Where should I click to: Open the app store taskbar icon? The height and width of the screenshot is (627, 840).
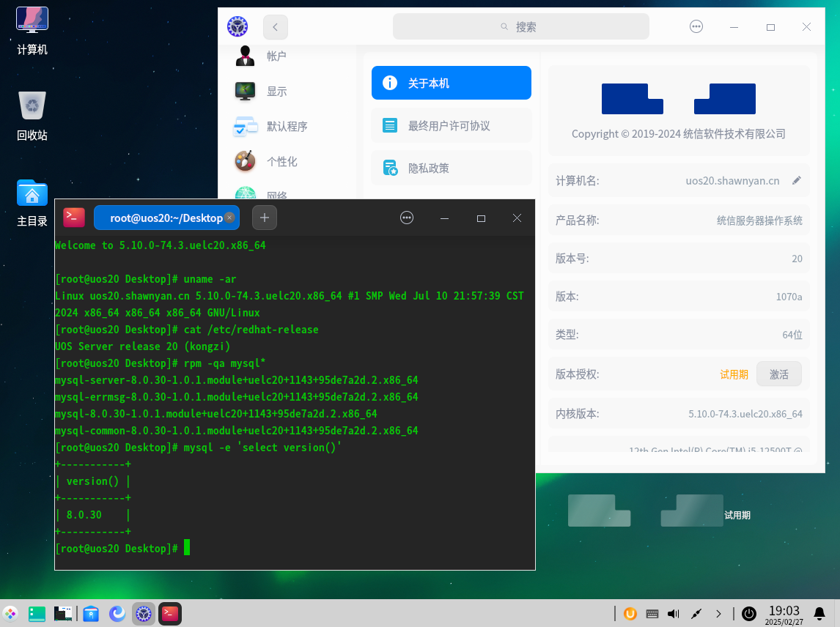coord(91,614)
